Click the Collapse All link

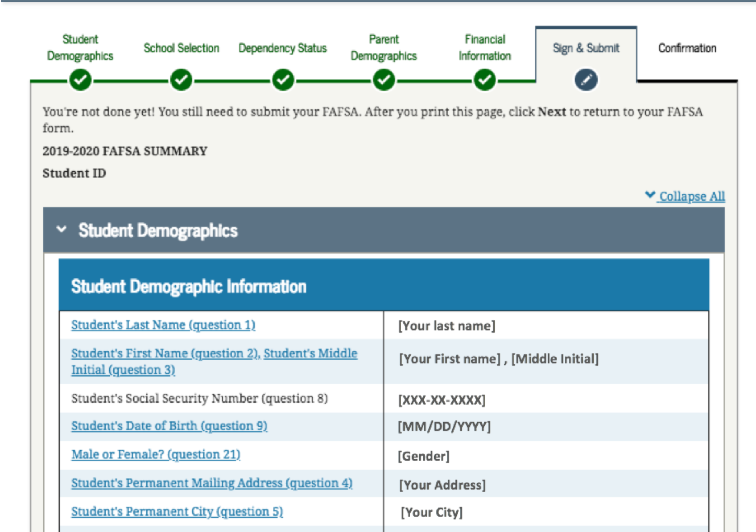[692, 196]
